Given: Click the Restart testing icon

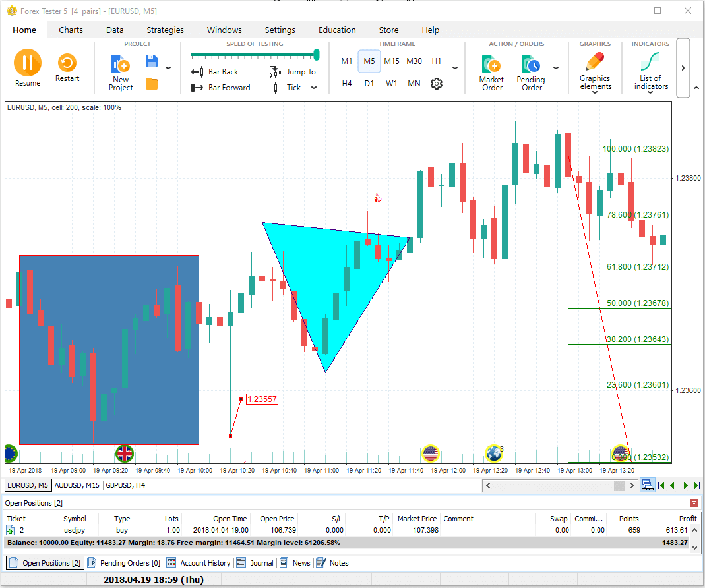Looking at the screenshot, I should [67, 63].
